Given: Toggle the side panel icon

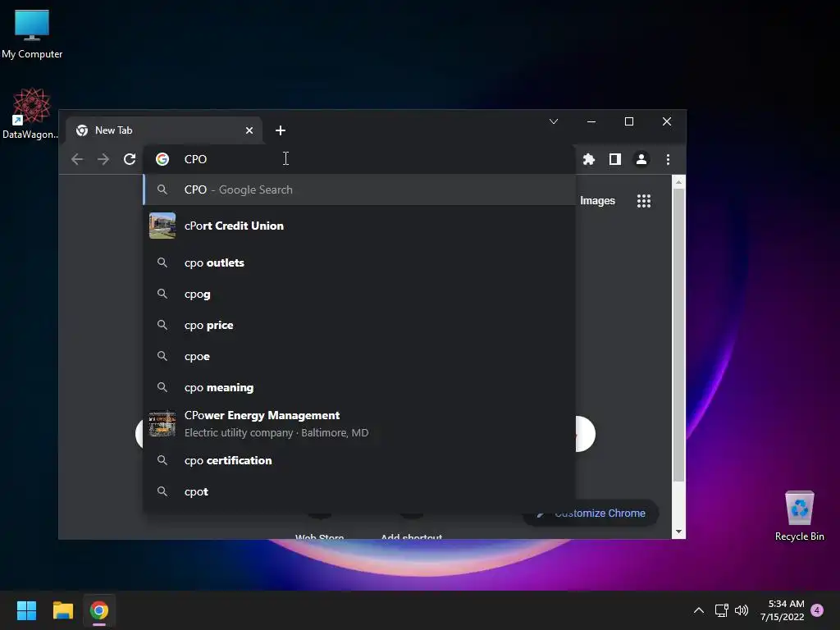Looking at the screenshot, I should tap(615, 159).
